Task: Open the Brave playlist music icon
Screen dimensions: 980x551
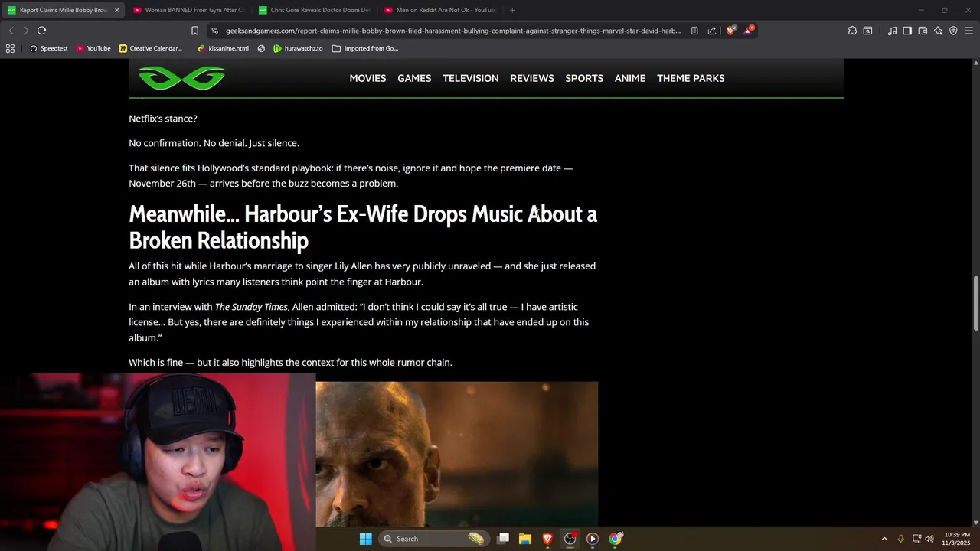Action: point(892,31)
